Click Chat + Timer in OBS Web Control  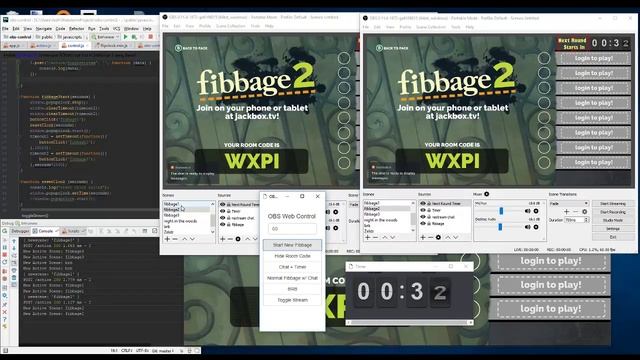pos(292,267)
